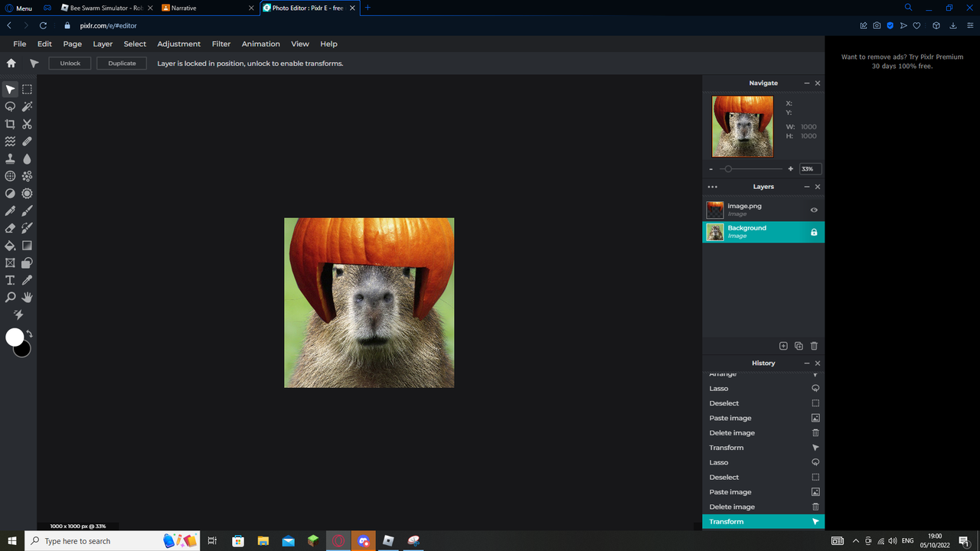Select the Frame tool

(x=10, y=263)
